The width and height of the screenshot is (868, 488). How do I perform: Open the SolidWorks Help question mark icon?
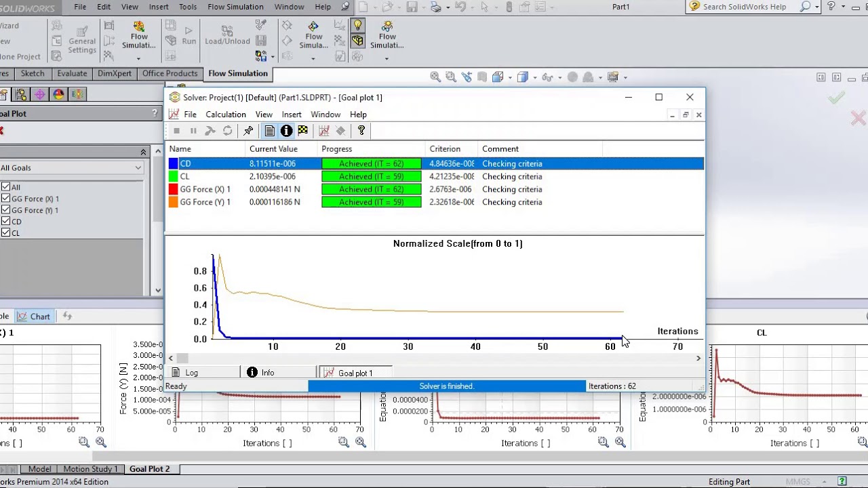[831, 7]
